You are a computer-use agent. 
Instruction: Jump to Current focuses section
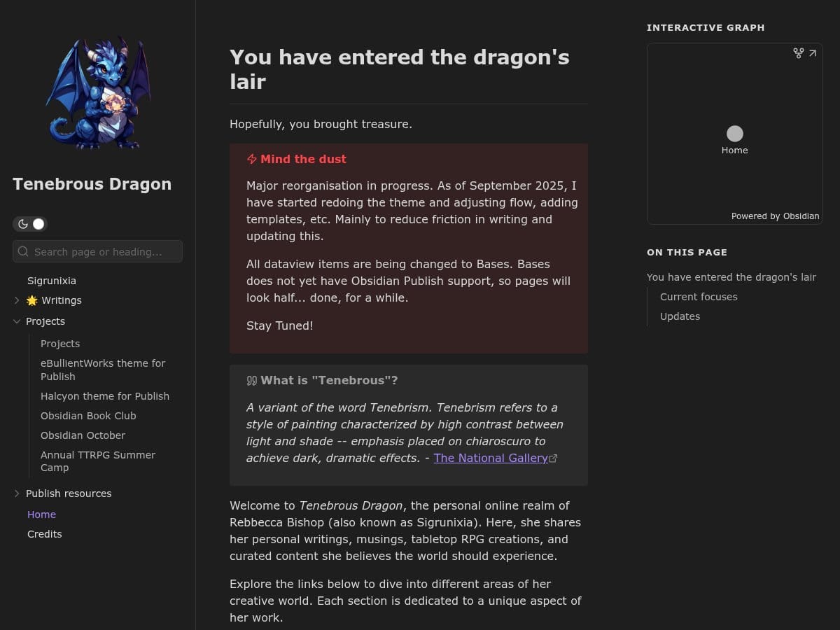tap(699, 297)
